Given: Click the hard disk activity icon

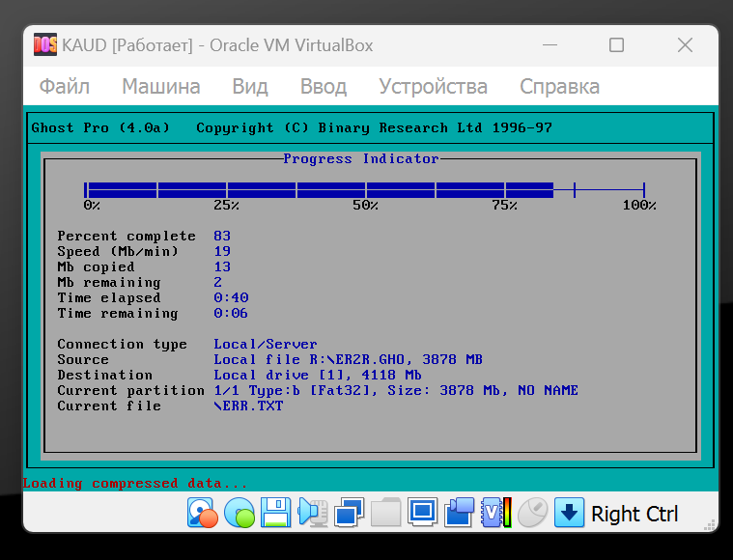Looking at the screenshot, I should [x=203, y=513].
